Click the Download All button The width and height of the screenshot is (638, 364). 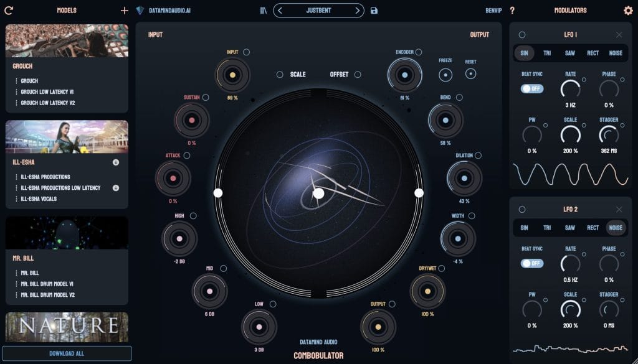67,353
